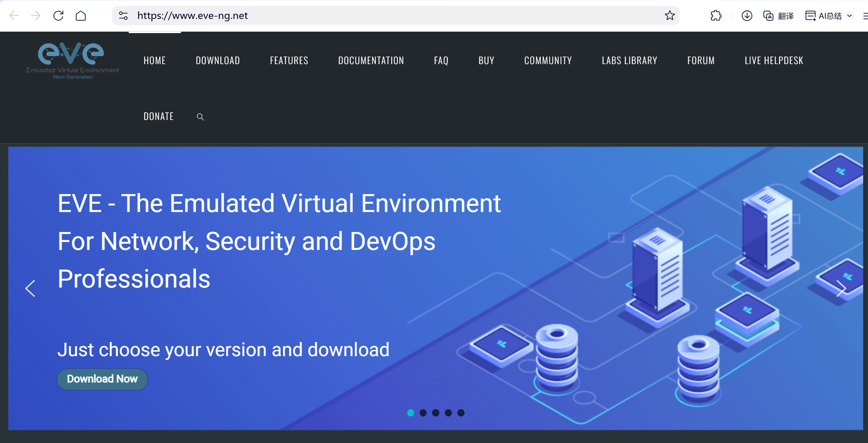Open the downloads icon in toolbar
The image size is (868, 443).
[747, 16]
